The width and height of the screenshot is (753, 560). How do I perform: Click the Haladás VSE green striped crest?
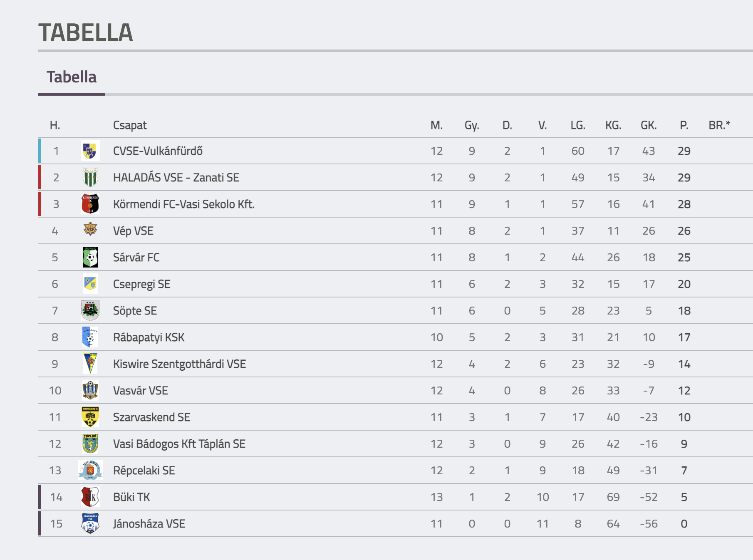click(90, 178)
